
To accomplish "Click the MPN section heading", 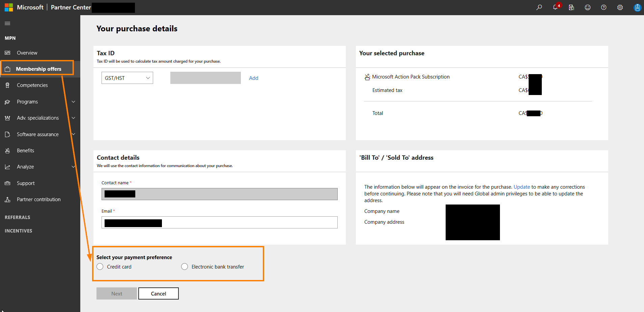I will 10,38.
